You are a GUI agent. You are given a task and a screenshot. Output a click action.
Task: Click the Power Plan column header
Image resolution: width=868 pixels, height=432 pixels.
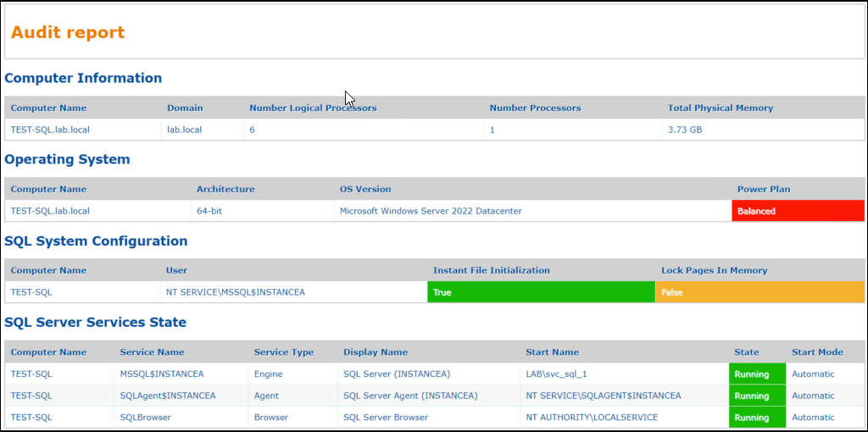coord(764,189)
